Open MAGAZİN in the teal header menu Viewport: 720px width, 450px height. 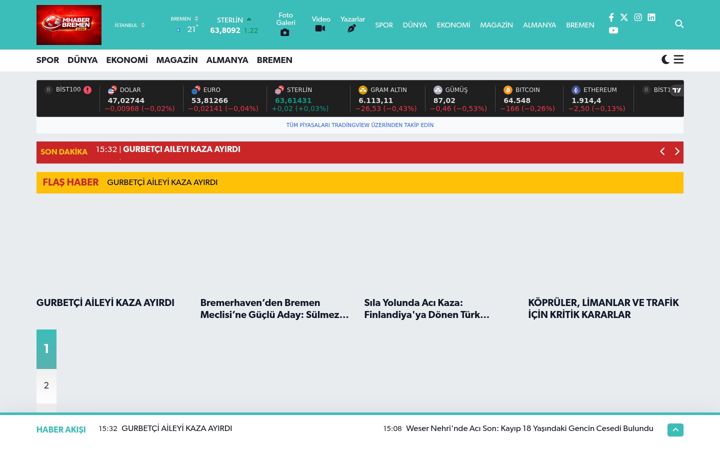496,25
